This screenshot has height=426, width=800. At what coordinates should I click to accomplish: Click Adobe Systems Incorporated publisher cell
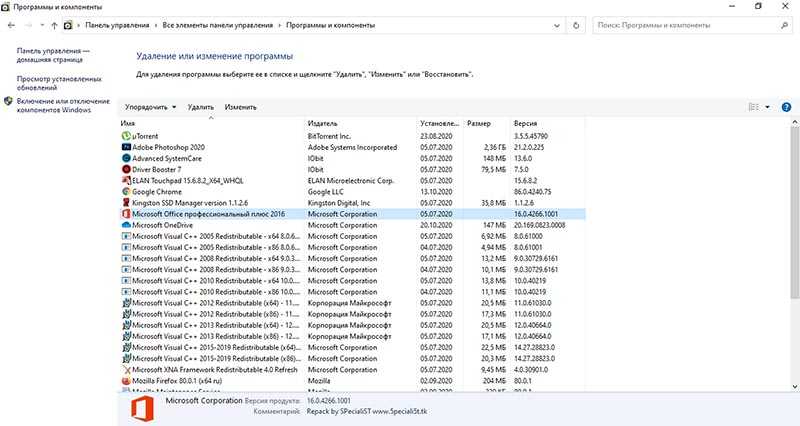(x=353, y=147)
